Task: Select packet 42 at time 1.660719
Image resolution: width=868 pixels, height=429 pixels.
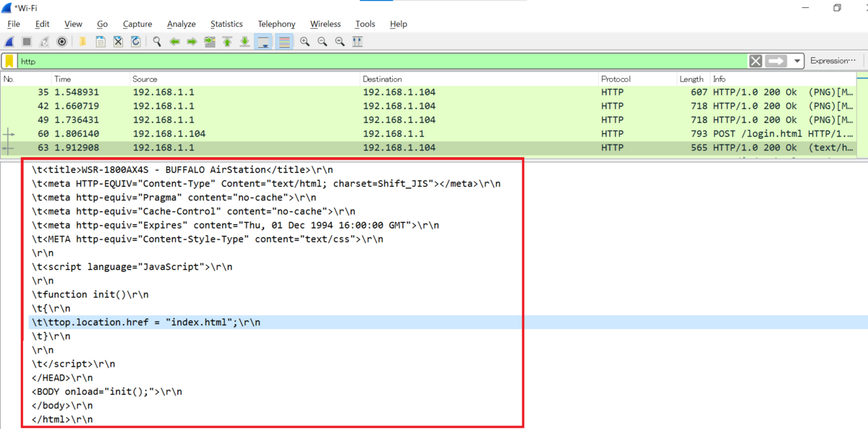Action: pos(428,106)
